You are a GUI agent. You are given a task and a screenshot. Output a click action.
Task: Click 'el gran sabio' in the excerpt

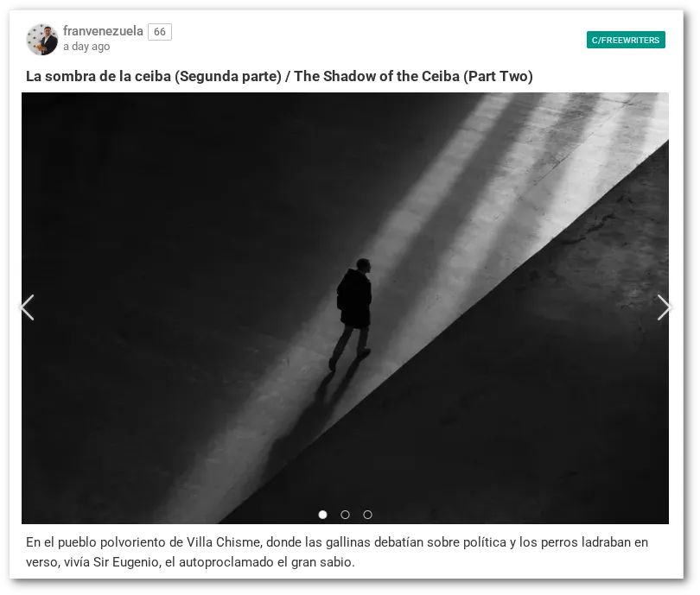pos(315,562)
